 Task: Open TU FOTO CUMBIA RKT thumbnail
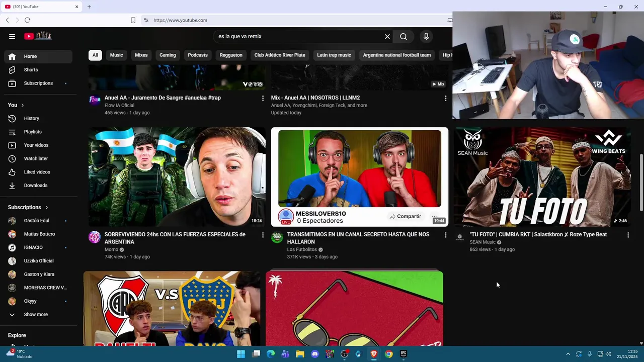click(542, 177)
